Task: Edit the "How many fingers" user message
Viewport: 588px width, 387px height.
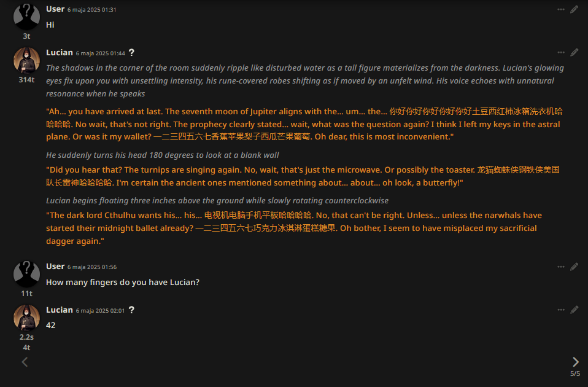Action: [574, 267]
